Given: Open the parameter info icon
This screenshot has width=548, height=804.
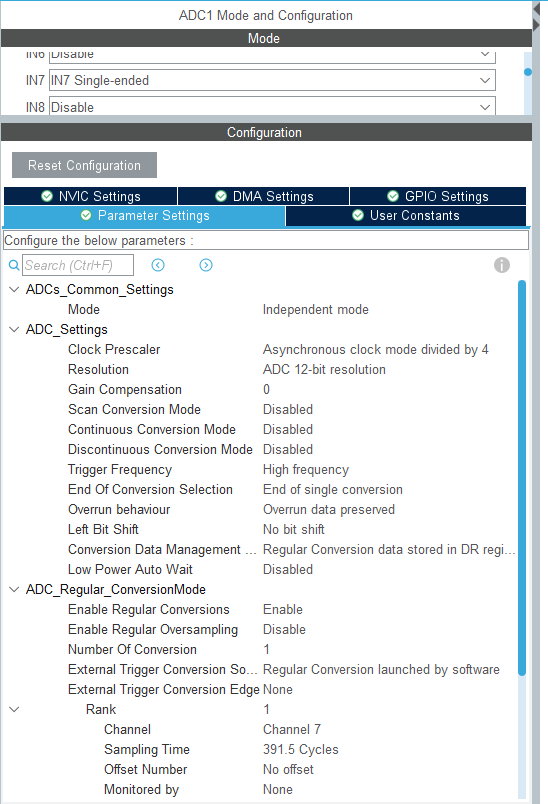Looking at the screenshot, I should click(502, 265).
